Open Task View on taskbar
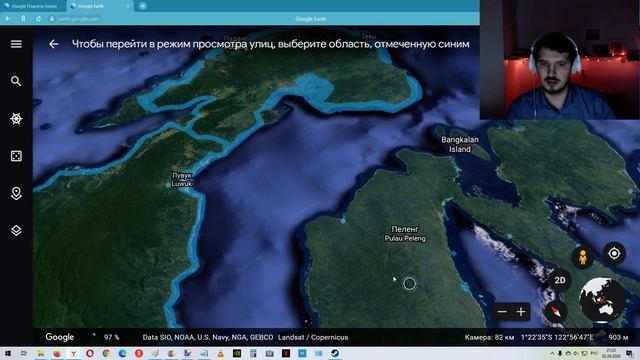 coord(24,353)
